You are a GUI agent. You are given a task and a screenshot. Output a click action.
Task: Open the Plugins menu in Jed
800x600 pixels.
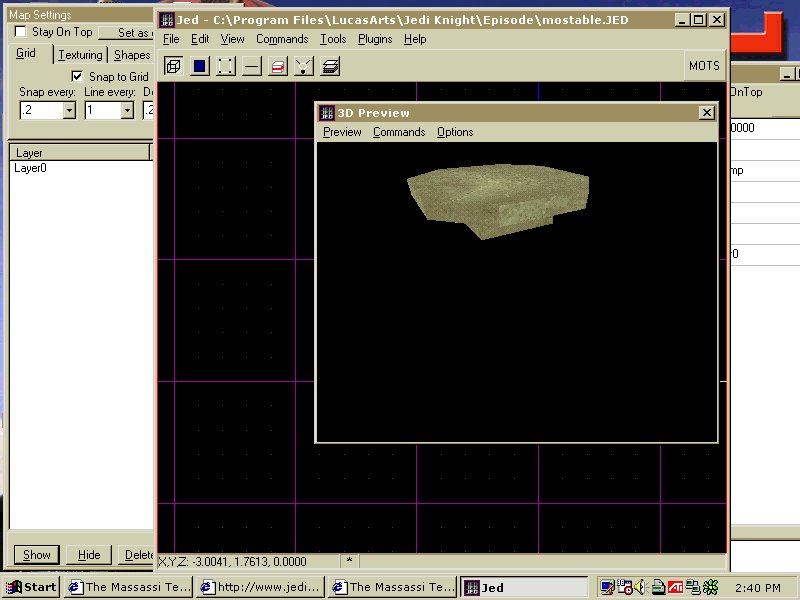tap(375, 39)
